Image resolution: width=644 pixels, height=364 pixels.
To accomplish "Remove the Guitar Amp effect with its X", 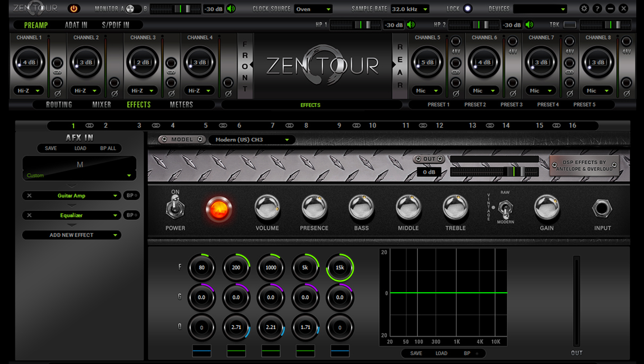I will click(x=30, y=195).
